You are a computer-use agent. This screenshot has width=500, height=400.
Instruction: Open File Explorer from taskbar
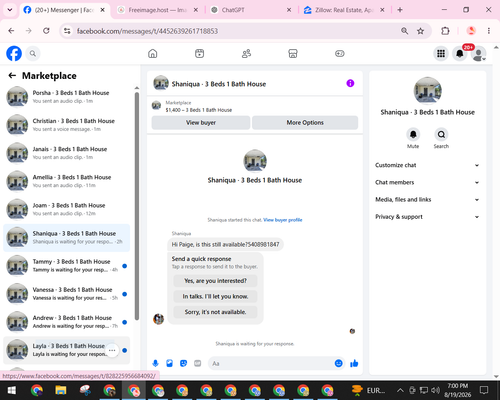tap(61, 390)
